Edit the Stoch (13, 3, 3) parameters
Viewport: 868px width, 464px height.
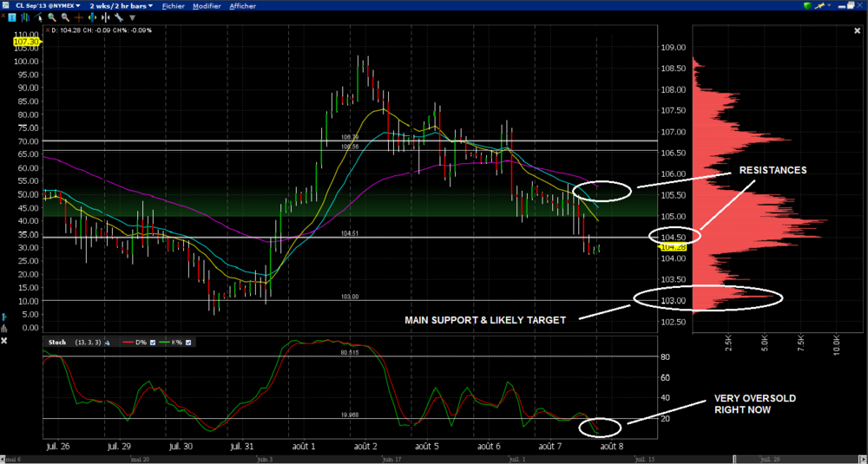point(88,343)
